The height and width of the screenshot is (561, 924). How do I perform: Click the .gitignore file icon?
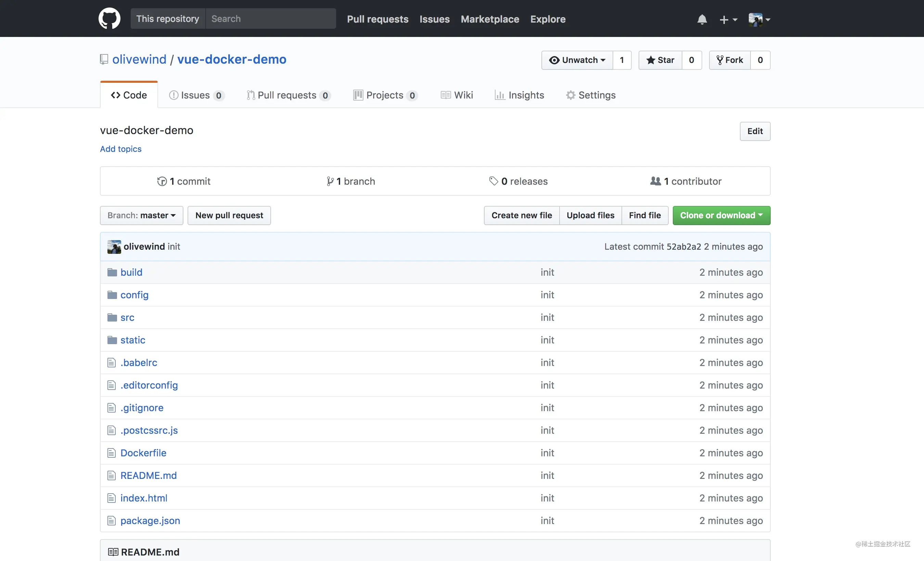point(111,408)
